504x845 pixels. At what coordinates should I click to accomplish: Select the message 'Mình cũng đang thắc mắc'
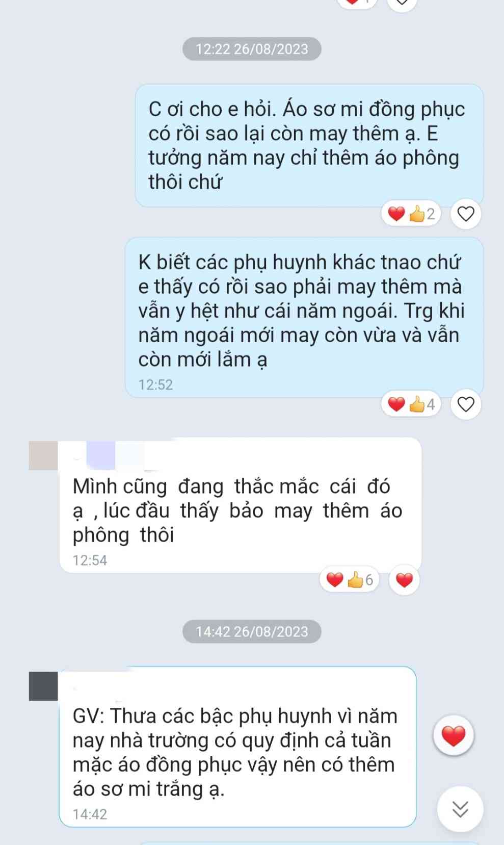tap(241, 505)
